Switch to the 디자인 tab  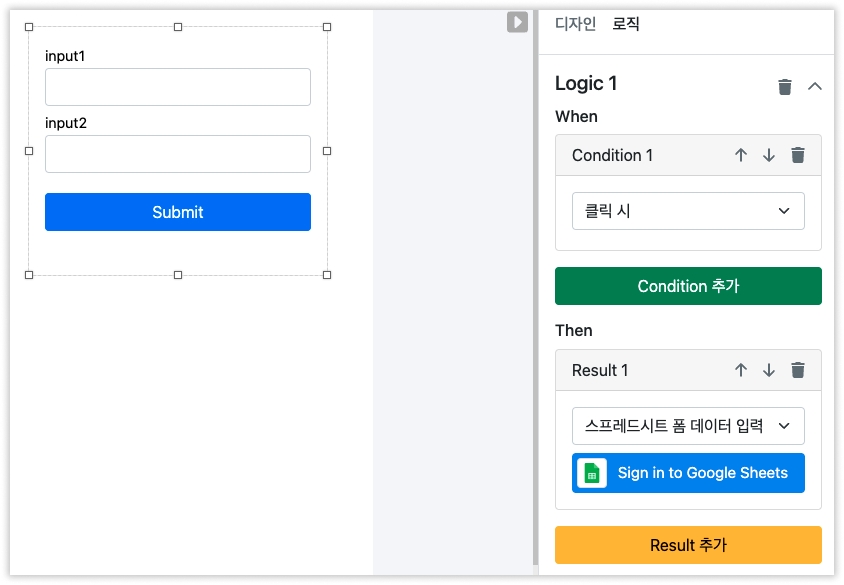pyautogui.click(x=575, y=24)
